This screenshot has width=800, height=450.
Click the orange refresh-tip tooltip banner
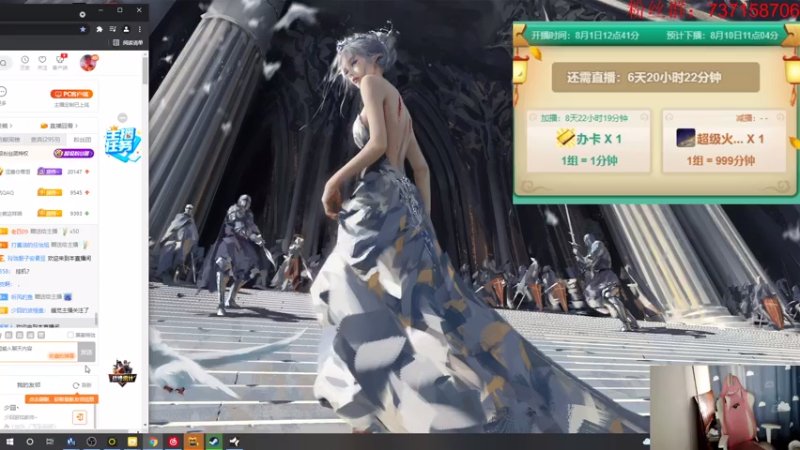(x=61, y=399)
